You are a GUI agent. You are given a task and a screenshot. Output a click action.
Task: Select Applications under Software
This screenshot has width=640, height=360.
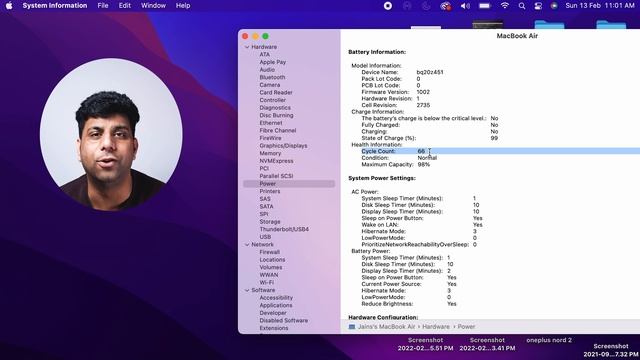(x=276, y=306)
